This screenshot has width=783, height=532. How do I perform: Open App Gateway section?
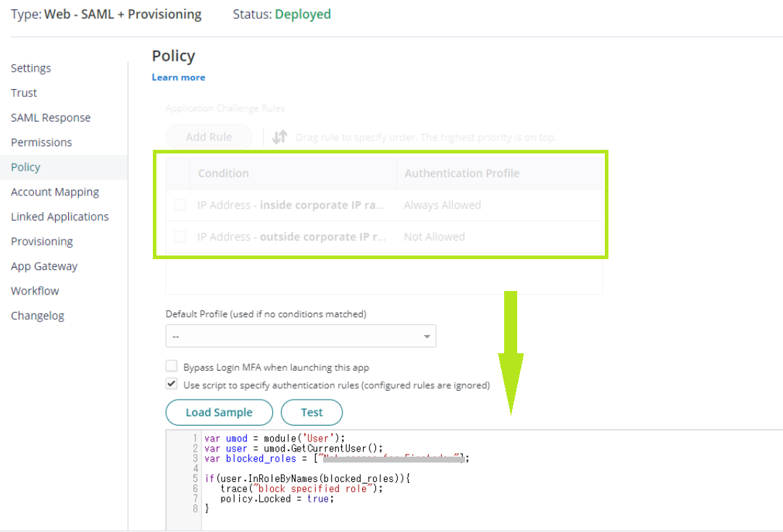pyautogui.click(x=44, y=266)
